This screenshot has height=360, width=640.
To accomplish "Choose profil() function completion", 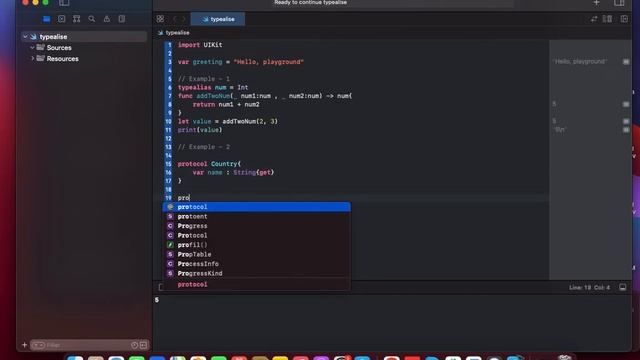I will (x=256, y=245).
